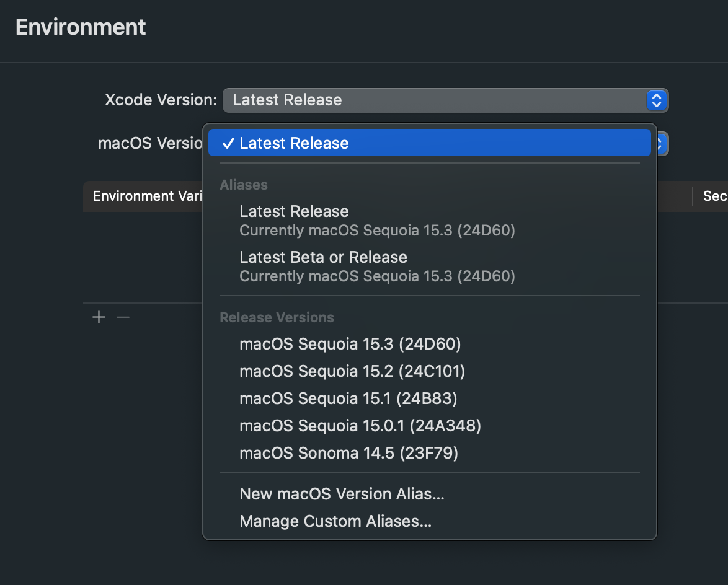Screen dimensions: 728x585
Task: Click the macOS Version label
Action: point(151,143)
